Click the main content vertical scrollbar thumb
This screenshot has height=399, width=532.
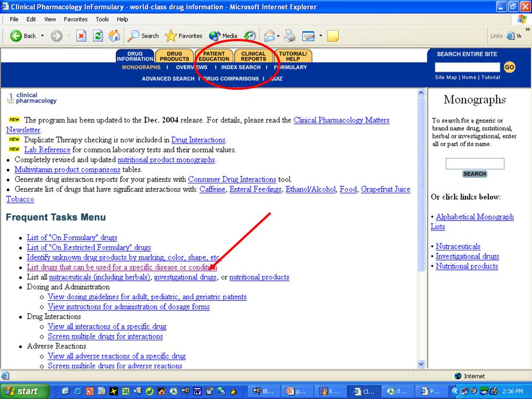point(421,184)
